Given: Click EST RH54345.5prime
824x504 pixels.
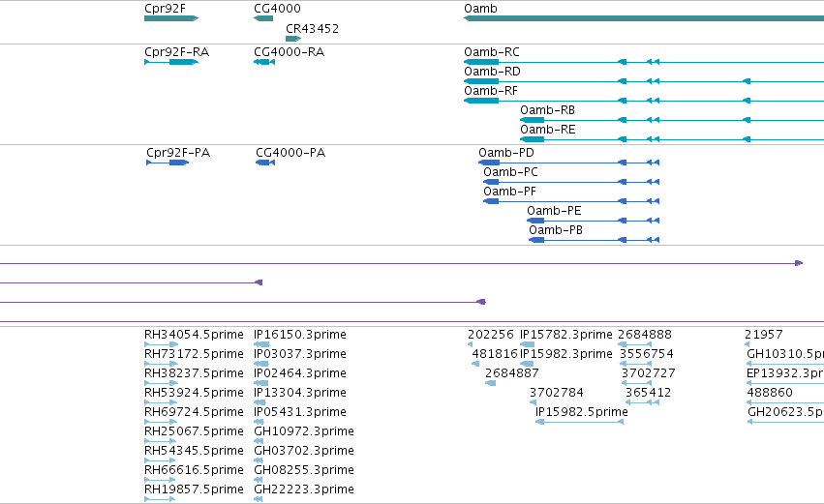Looking at the screenshot, I should [194, 451].
